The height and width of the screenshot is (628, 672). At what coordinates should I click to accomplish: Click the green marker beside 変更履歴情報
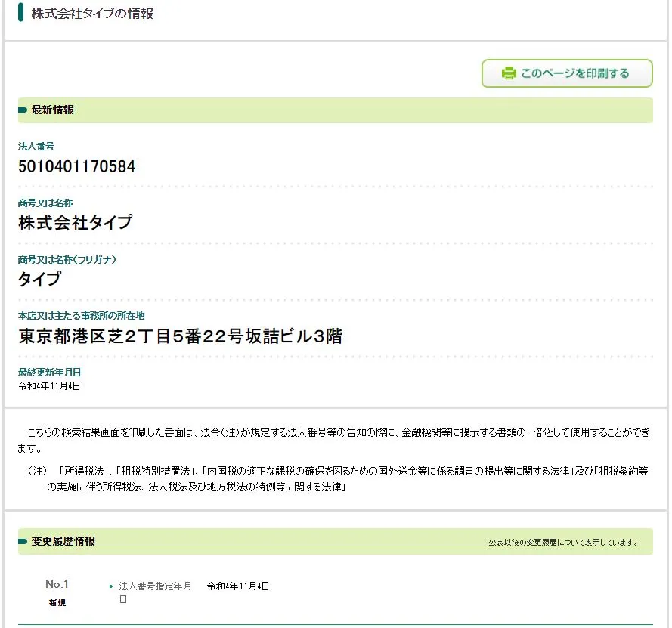tap(23, 542)
